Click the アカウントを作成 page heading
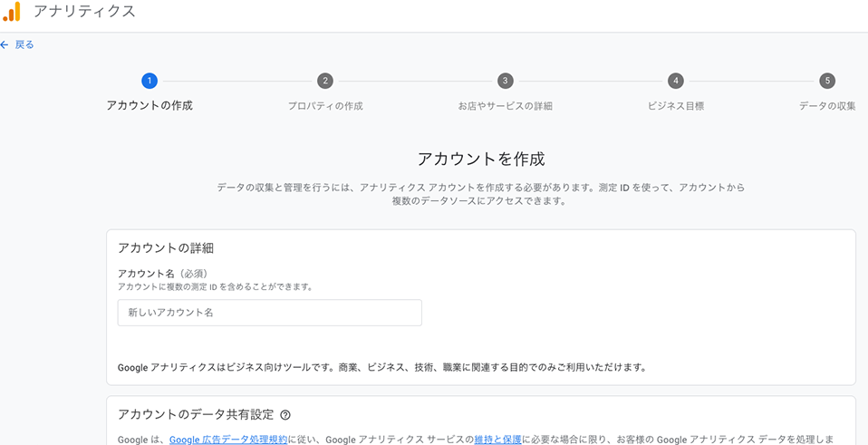The image size is (868, 445). pyautogui.click(x=480, y=160)
